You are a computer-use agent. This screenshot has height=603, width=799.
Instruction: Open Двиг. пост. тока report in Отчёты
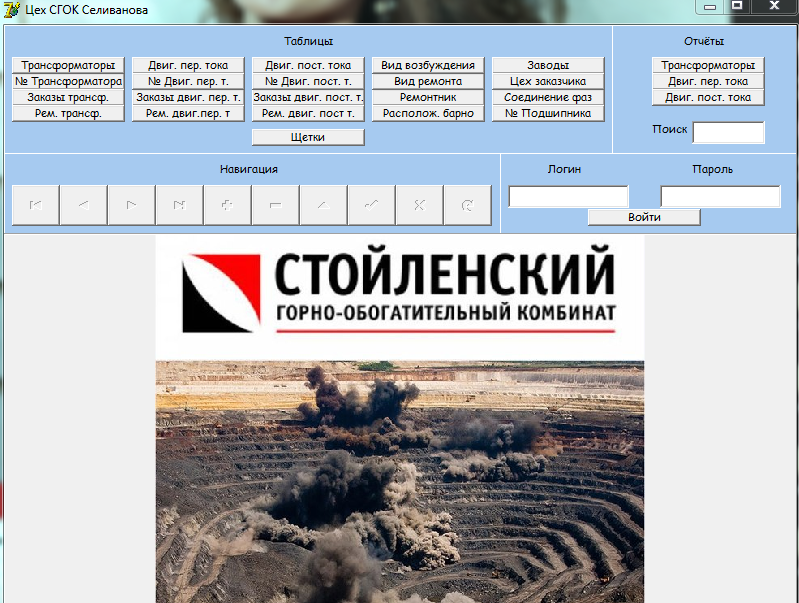coord(708,97)
